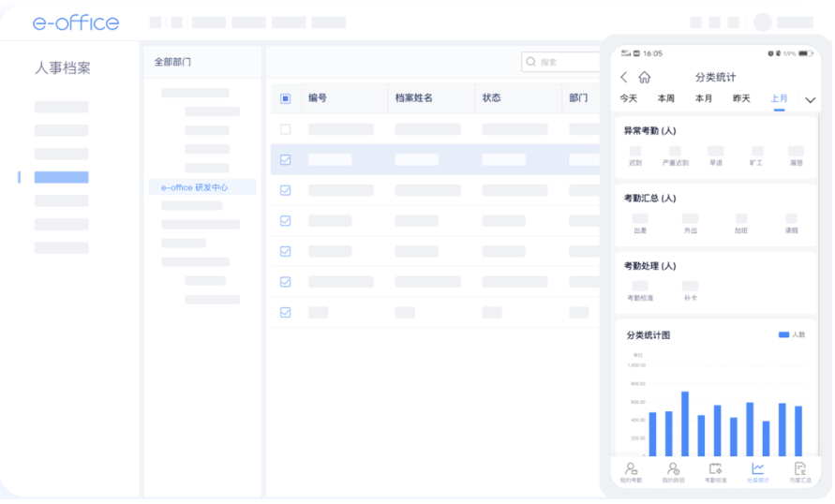Click the magnifier icon in the search box
This screenshot has height=504, width=835.
(531, 62)
